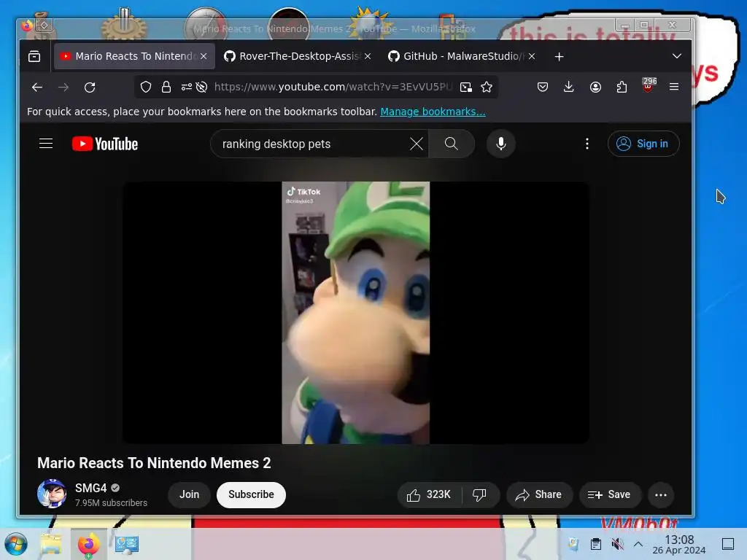Switch to Mario Reacts To Nintendo tab
Screen dimensions: 747x560
click(134, 56)
